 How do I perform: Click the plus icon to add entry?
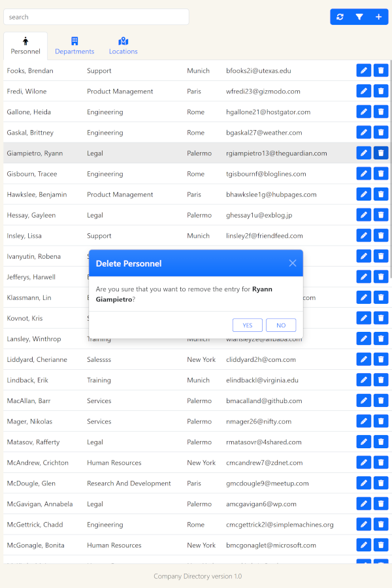(378, 17)
